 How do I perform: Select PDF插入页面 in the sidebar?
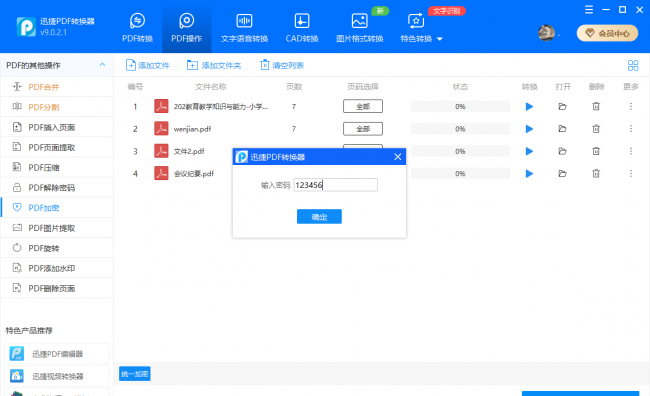(57, 127)
